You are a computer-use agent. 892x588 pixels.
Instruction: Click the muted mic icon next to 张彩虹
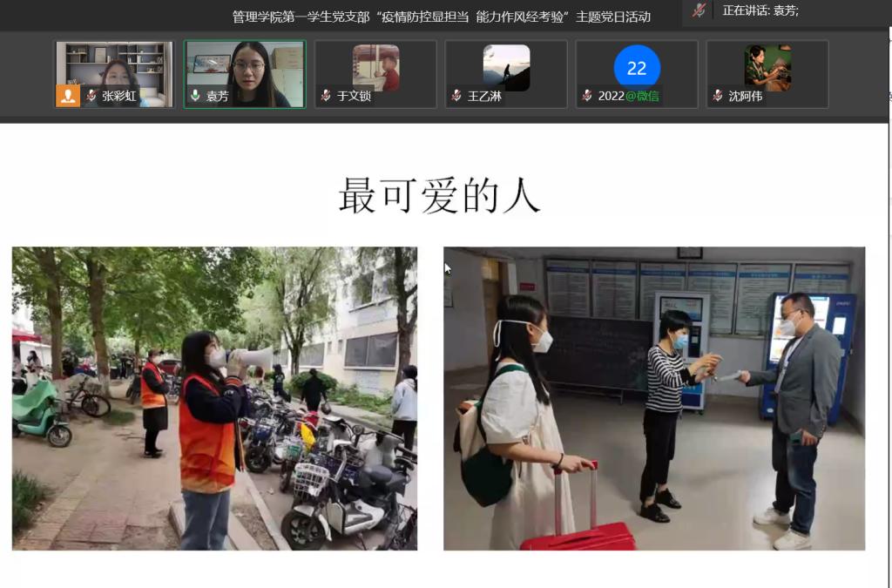click(x=91, y=96)
